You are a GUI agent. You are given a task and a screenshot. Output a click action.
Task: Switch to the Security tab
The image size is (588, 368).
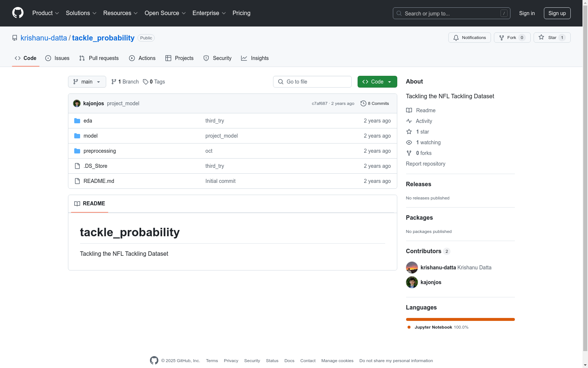tap(218, 58)
